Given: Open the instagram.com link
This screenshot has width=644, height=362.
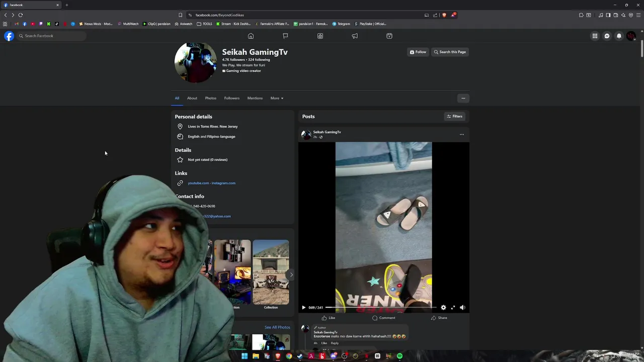Looking at the screenshot, I should (223, 183).
